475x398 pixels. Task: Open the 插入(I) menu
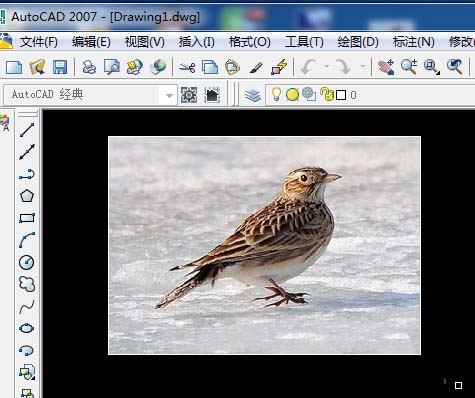[196, 42]
